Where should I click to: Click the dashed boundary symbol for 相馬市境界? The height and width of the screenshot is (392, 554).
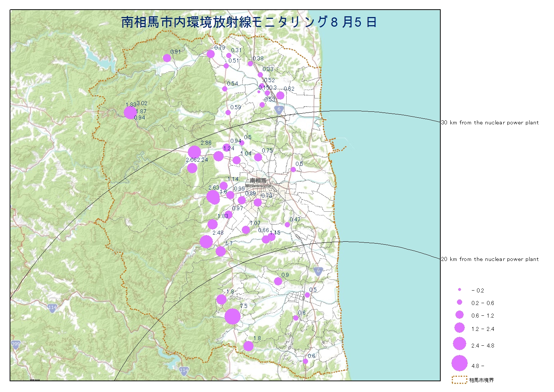pyautogui.click(x=459, y=380)
